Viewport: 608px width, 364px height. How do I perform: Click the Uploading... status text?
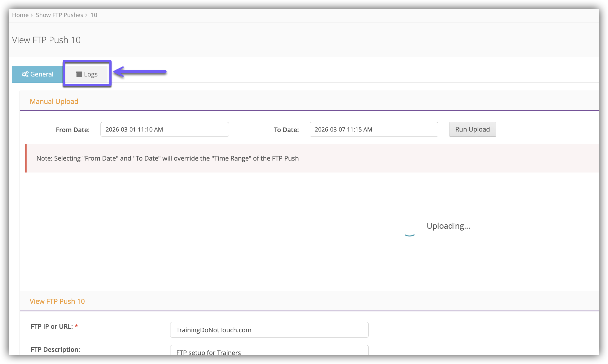(448, 226)
